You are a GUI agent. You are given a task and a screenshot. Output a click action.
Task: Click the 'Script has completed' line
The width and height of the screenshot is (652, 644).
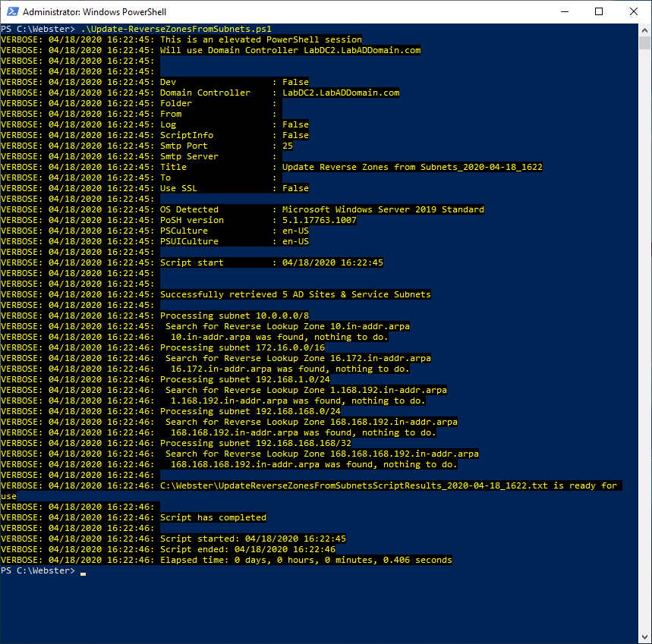213,517
